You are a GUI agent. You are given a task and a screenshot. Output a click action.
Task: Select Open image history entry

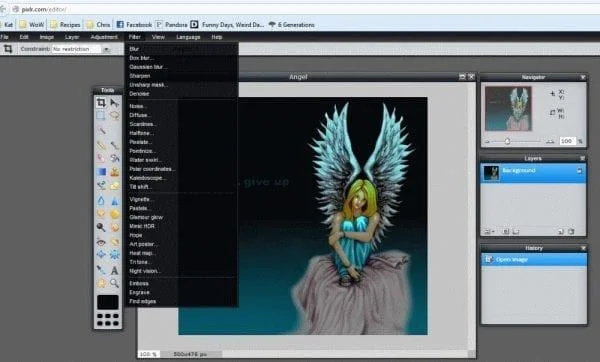pos(534,259)
